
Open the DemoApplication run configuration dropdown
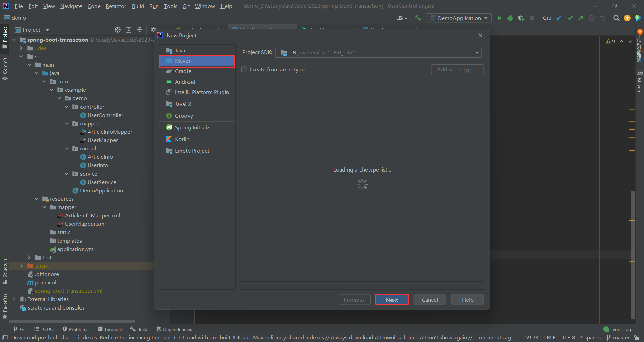(459, 18)
